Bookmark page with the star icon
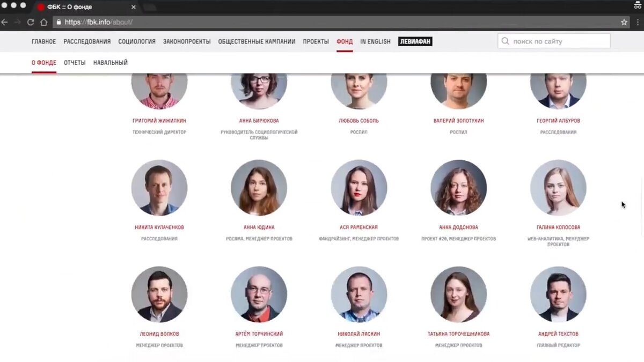This screenshot has width=644, height=362. point(624,22)
